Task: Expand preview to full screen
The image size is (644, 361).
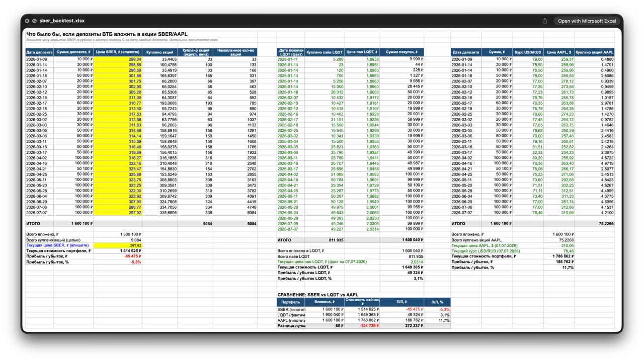Action: click(34, 21)
